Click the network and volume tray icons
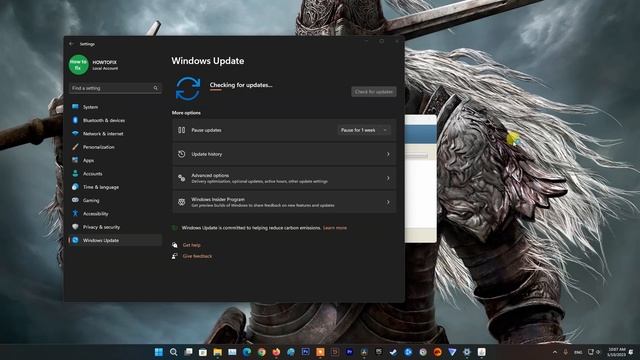Image resolution: width=640 pixels, height=360 pixels. (x=594, y=352)
